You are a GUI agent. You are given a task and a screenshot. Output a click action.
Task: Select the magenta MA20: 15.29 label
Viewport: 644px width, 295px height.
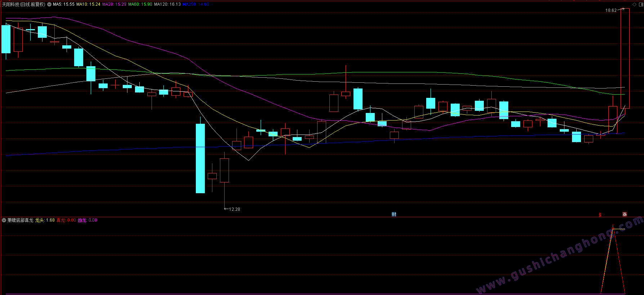point(114,4)
